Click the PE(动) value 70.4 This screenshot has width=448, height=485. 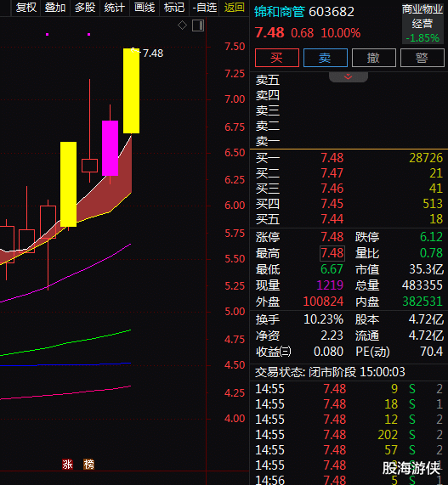pyautogui.click(x=431, y=352)
